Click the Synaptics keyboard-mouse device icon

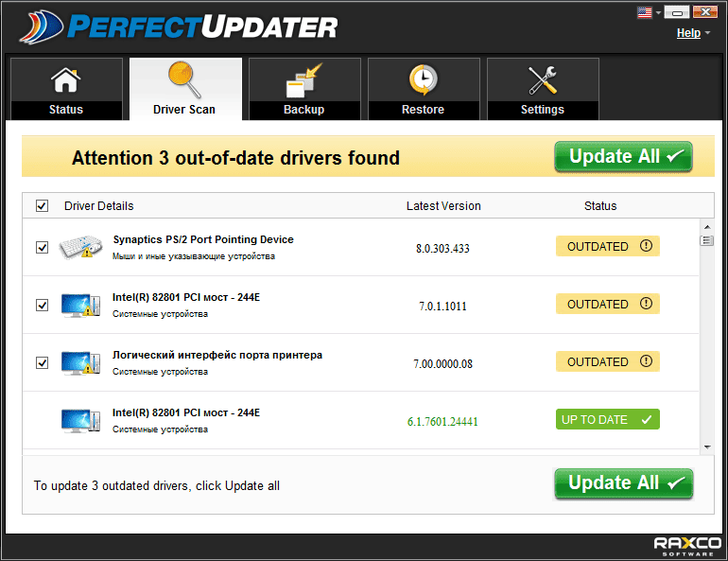pyautogui.click(x=80, y=247)
